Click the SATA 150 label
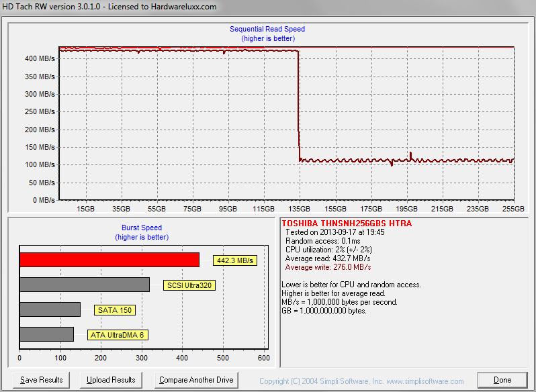 click(115, 310)
